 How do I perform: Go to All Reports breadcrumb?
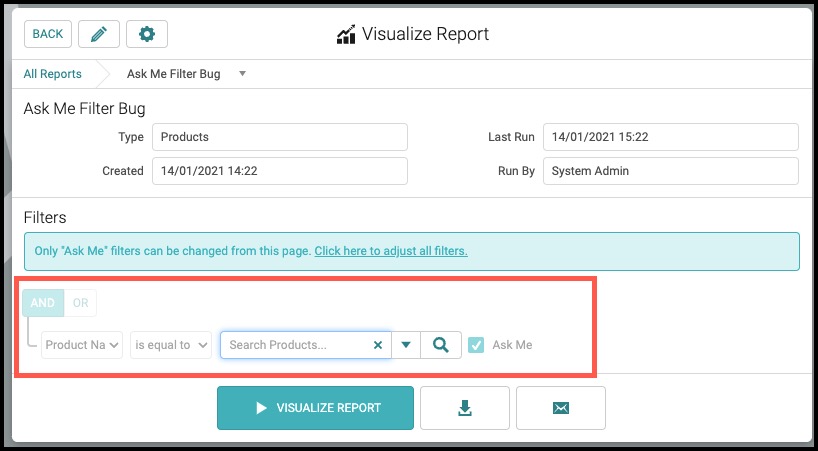click(x=53, y=74)
